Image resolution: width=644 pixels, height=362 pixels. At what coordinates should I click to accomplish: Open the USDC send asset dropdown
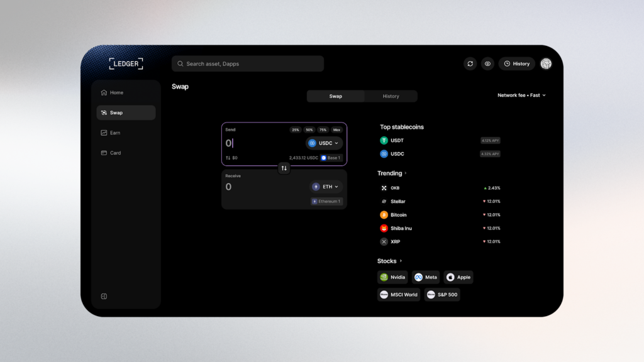click(x=324, y=143)
